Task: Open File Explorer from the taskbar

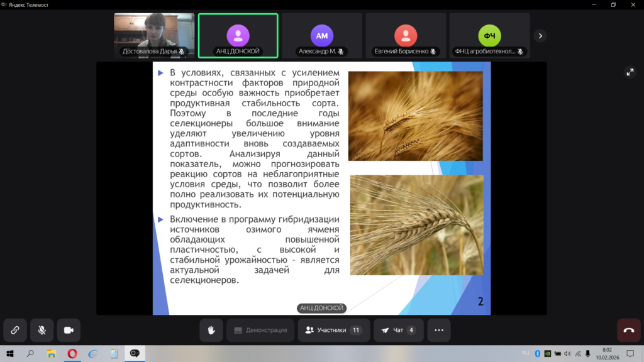Action: pyautogui.click(x=52, y=354)
